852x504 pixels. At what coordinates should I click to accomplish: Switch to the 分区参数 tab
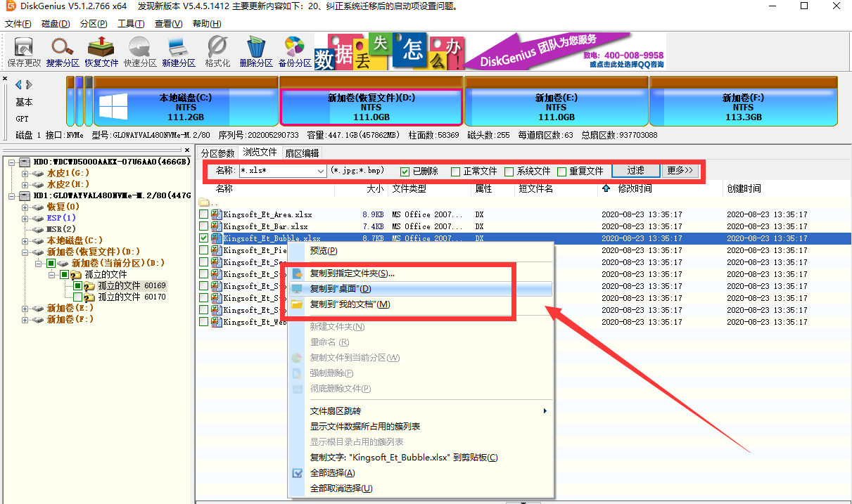point(217,153)
